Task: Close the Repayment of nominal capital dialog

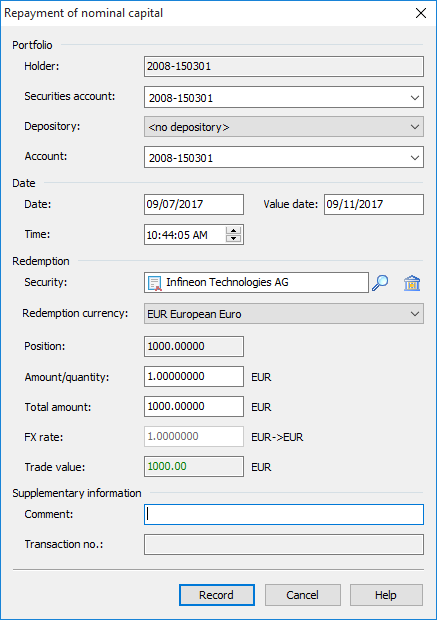Action: (x=421, y=13)
